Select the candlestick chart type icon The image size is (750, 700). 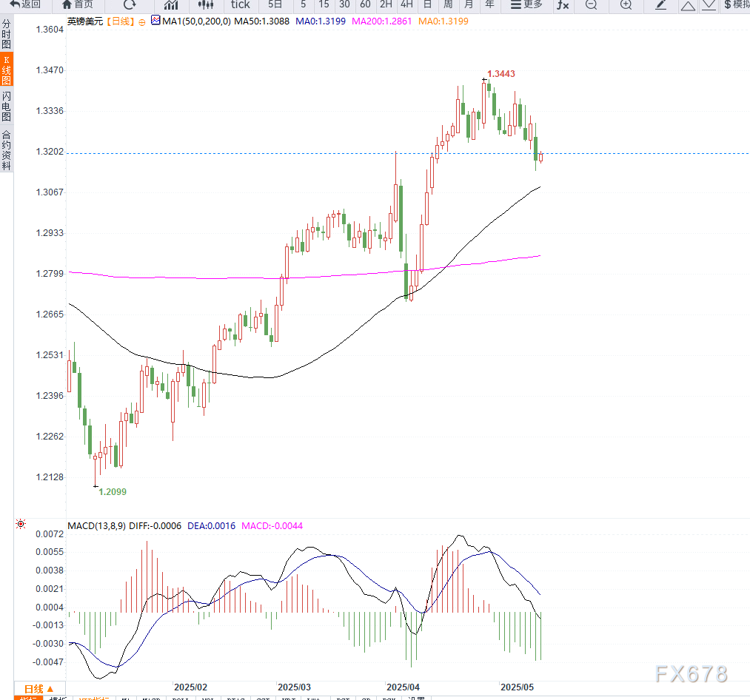[205, 4]
